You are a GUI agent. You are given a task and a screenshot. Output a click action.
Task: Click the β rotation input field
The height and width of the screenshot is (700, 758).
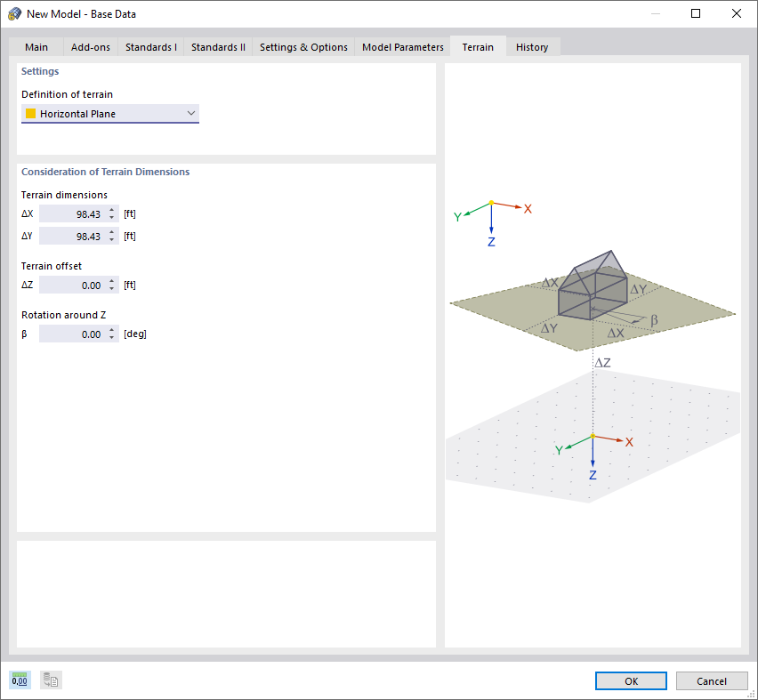pos(76,334)
